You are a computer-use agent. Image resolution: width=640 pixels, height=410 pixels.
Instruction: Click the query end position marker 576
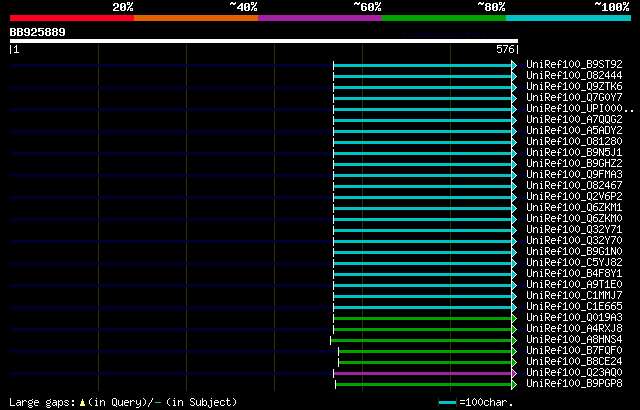click(507, 49)
